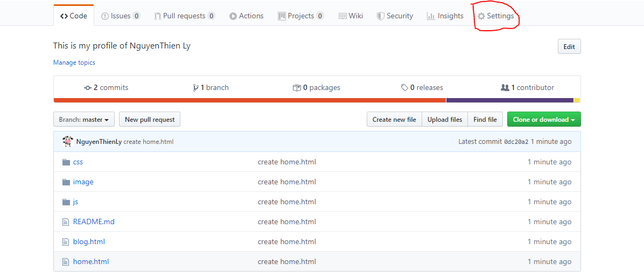Open commit hash 0dc20a2
The height and width of the screenshot is (277, 644).
coord(516,142)
